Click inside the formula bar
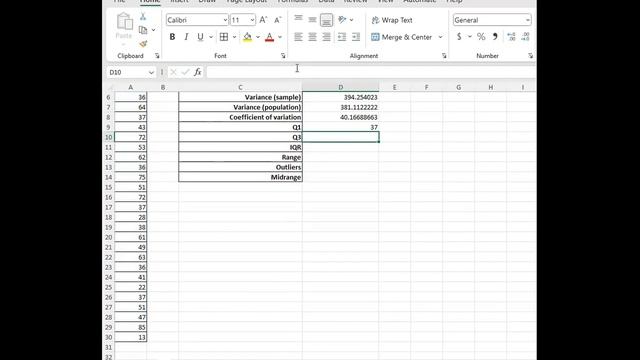The height and width of the screenshot is (360, 640). pyautogui.click(x=371, y=72)
